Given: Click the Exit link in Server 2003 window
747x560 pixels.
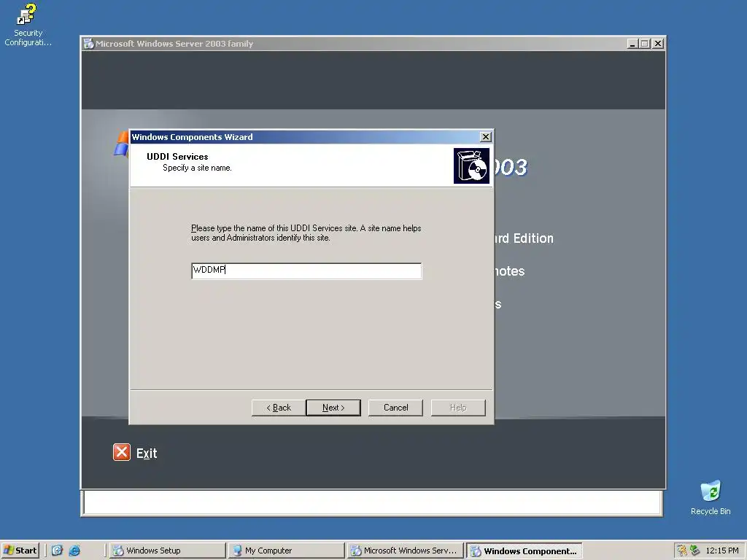Looking at the screenshot, I should (146, 454).
